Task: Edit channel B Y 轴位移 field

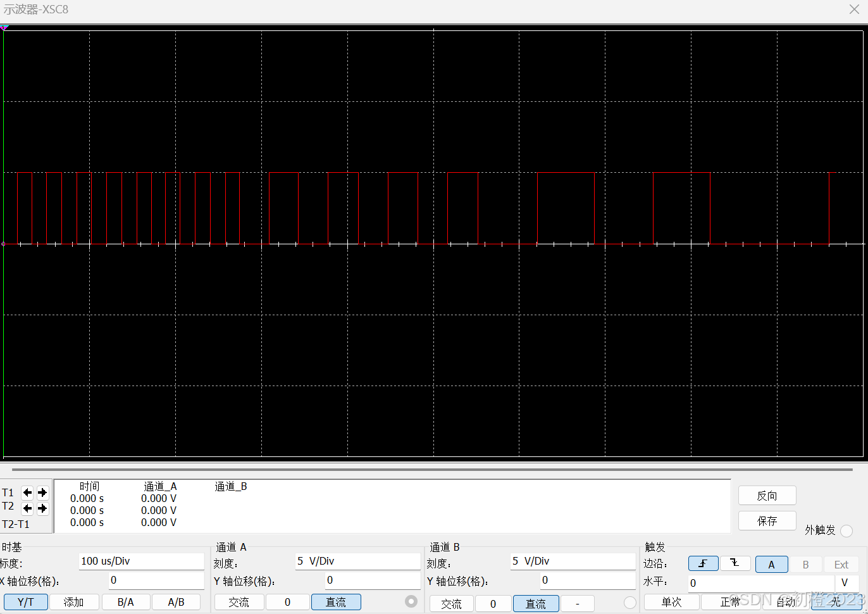Action: (588, 580)
